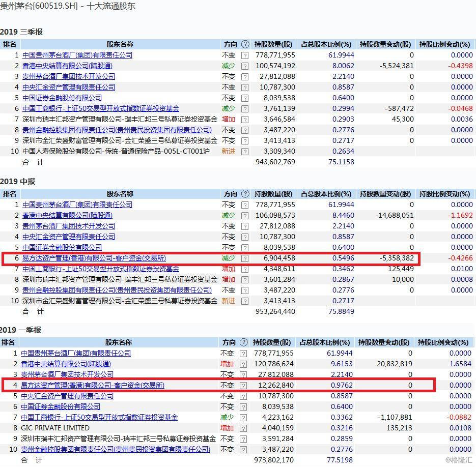
Task: Click help icon in rank 10 row of 一季报
Action: (243, 450)
